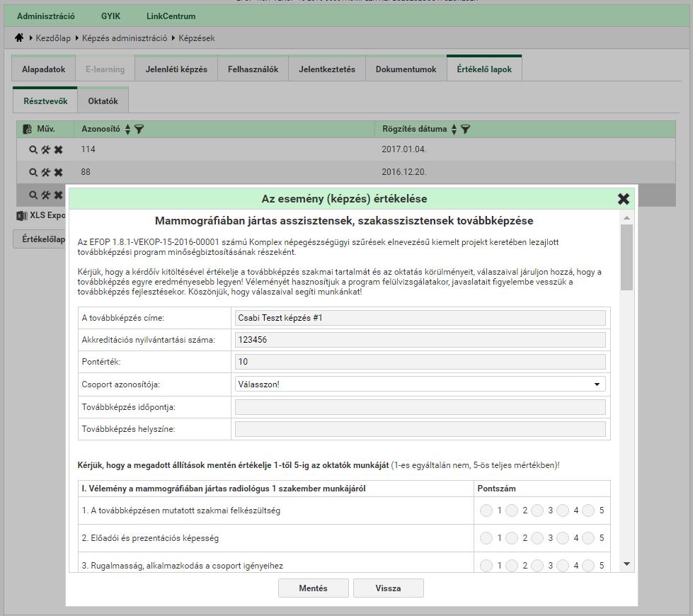Screen dimensions: 693x616
Task: Open the Administráció menu
Action: [46, 16]
